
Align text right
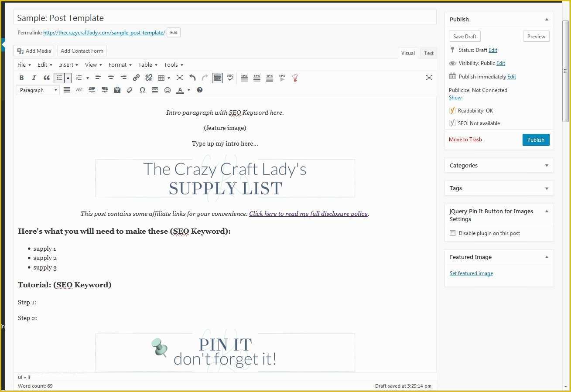[123, 78]
